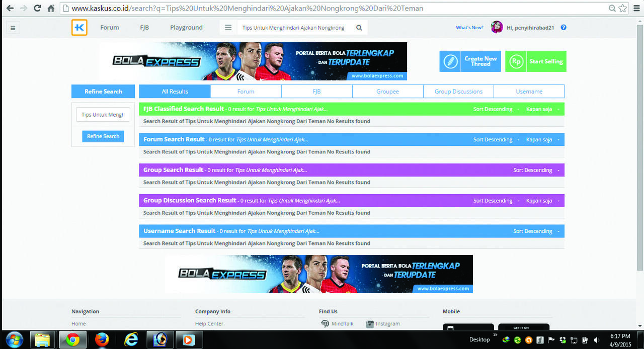Open Forum in top navigation

coord(109,28)
